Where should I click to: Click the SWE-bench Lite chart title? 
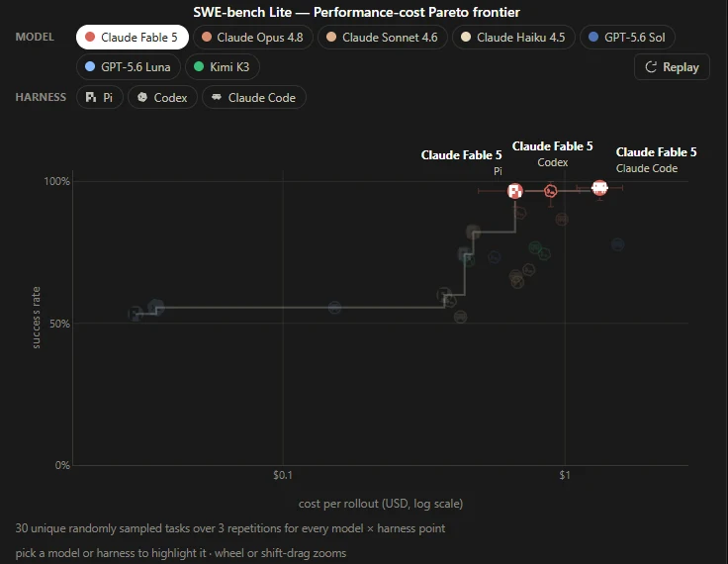click(356, 12)
